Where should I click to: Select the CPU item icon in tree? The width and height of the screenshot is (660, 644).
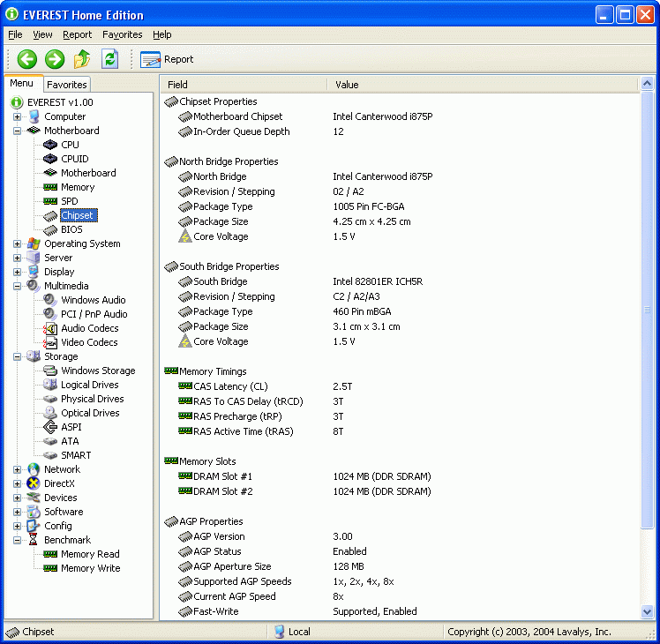50,145
